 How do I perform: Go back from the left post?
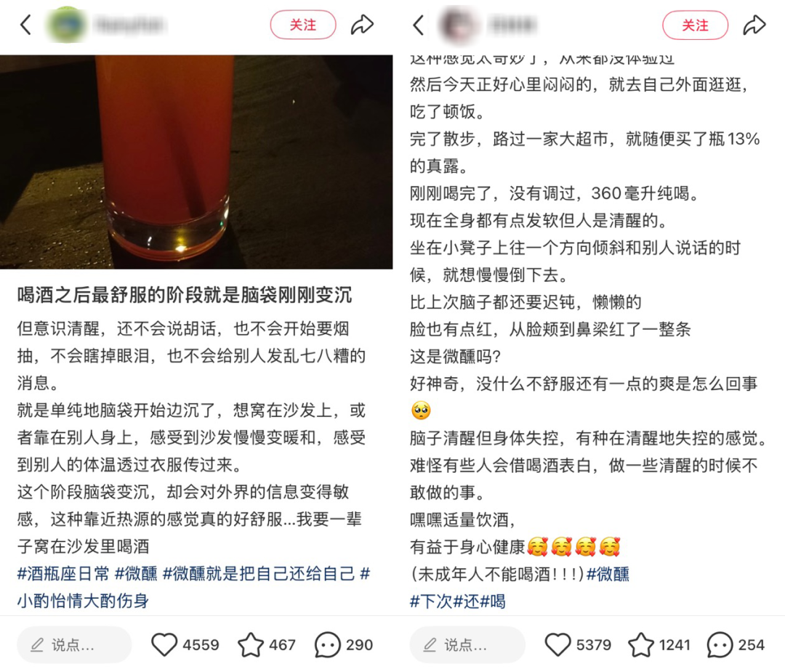[25, 25]
